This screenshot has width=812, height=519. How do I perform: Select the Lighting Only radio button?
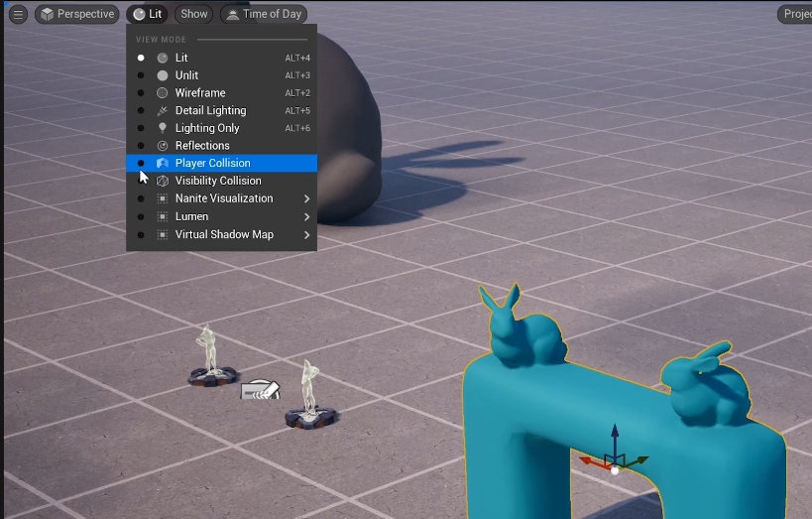tap(141, 128)
